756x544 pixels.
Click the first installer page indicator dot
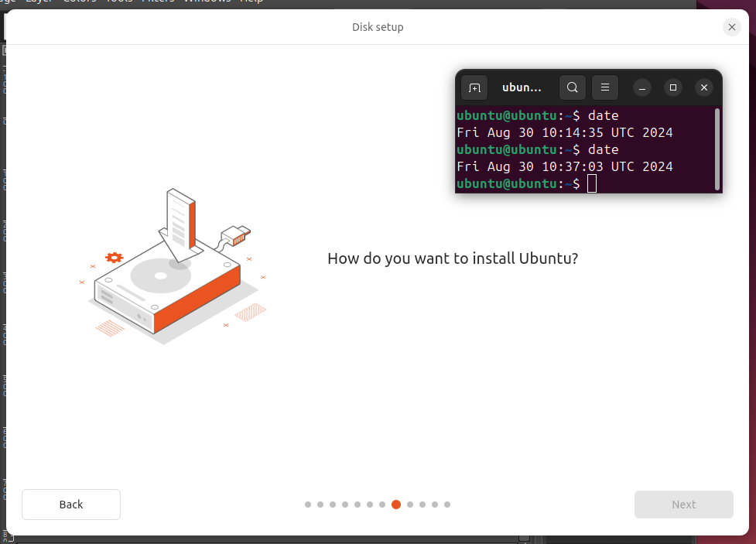(308, 505)
